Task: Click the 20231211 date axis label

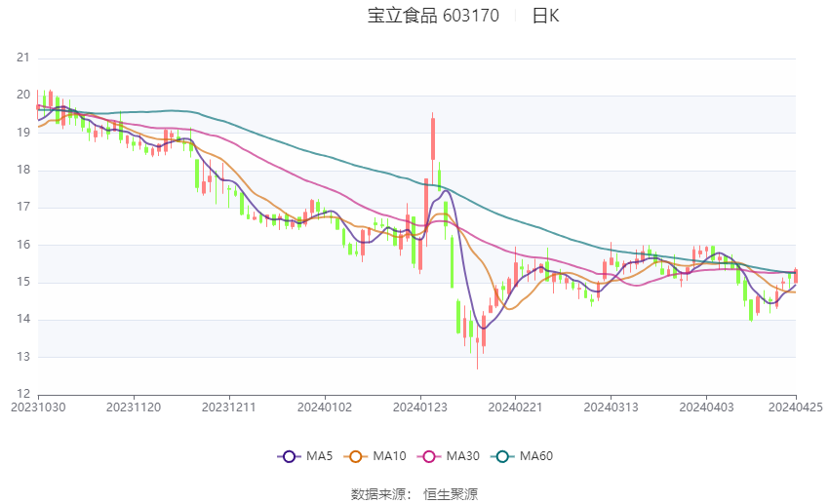Action: (229, 407)
